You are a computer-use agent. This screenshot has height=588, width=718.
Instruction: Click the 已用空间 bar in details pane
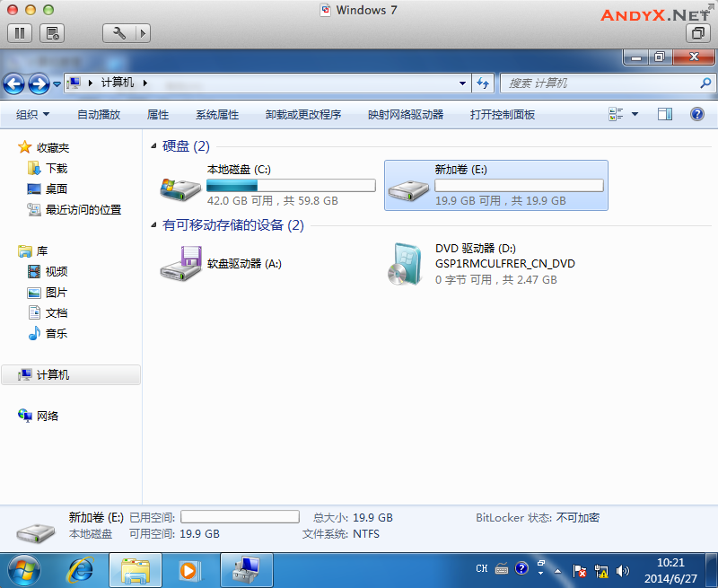click(240, 517)
